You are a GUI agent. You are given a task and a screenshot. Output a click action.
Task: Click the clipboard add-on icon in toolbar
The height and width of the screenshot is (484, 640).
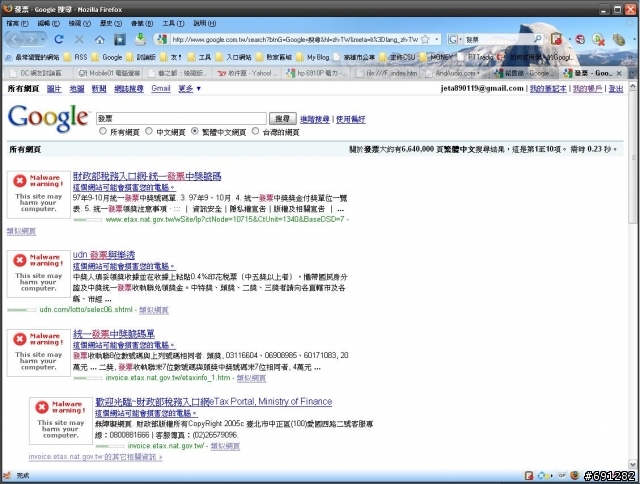[556, 39]
